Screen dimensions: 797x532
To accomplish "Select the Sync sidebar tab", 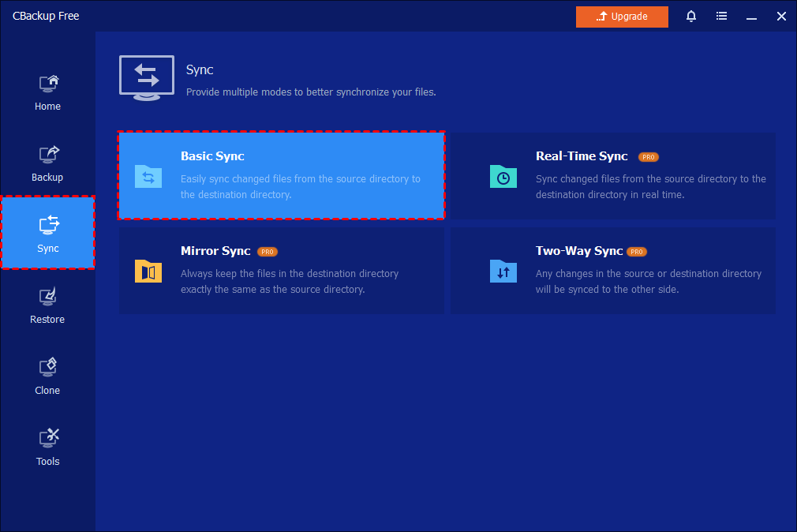I will pos(47,234).
